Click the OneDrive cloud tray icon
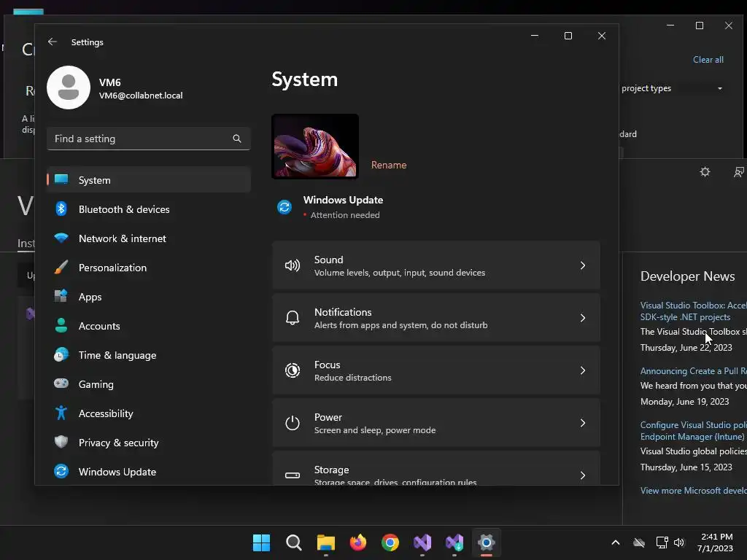Image resolution: width=747 pixels, height=560 pixels. [x=639, y=542]
